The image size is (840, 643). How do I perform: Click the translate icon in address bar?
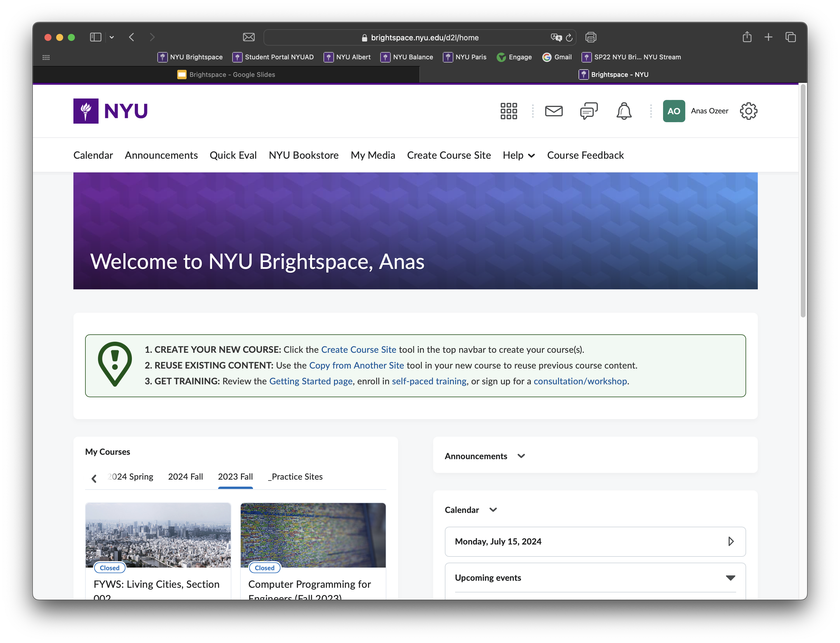click(556, 37)
